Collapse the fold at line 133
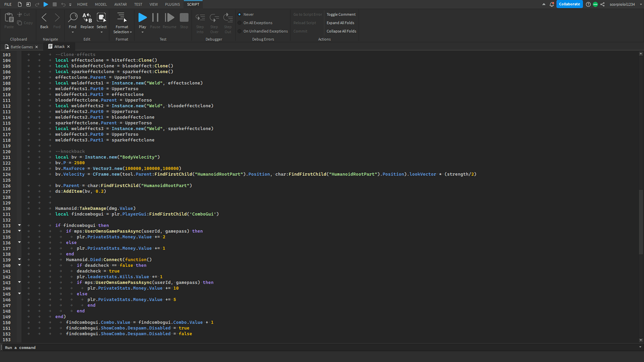Viewport: 644px width, 362px height. 19,225
